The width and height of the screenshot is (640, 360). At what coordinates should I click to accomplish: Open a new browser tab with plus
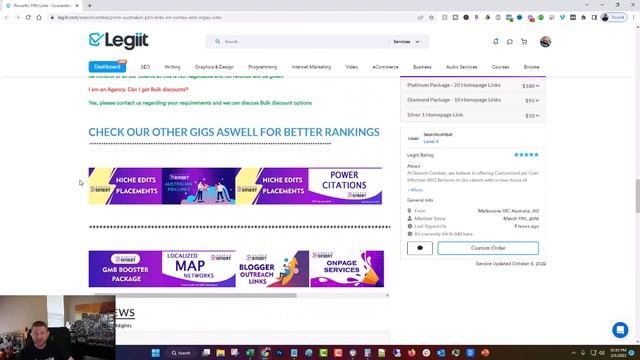[89, 6]
